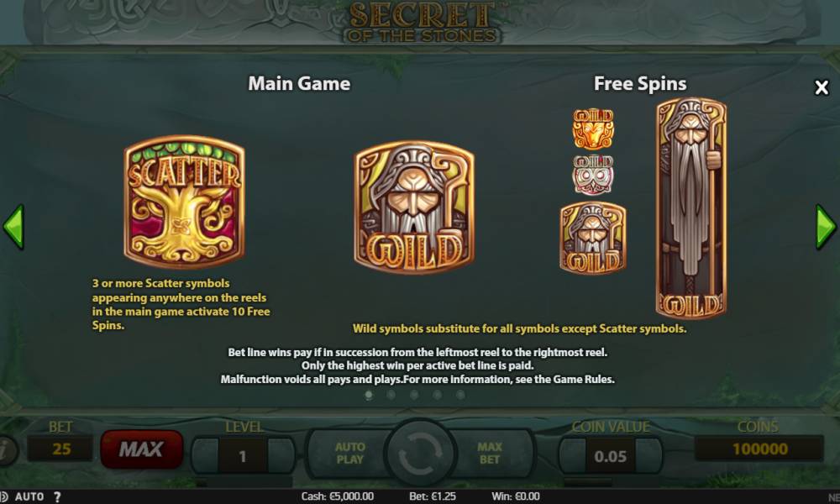Click the large Main Game Wild symbol
This screenshot has width=840, height=504.
pos(414,207)
